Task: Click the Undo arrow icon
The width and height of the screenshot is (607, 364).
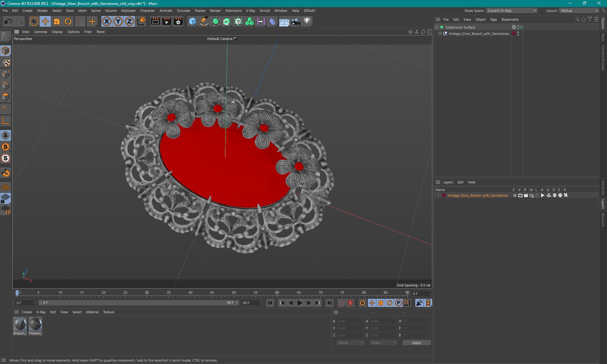Action: click(x=8, y=22)
